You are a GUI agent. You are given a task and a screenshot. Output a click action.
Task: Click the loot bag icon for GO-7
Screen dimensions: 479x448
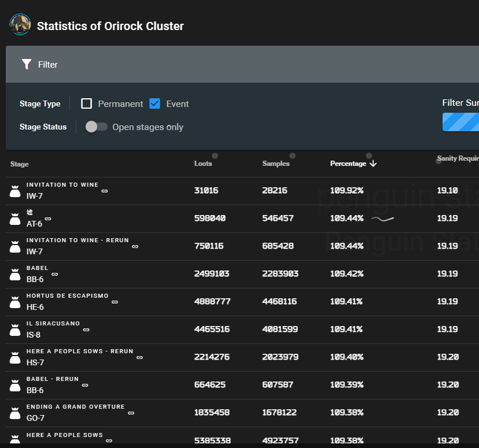pos(15,413)
